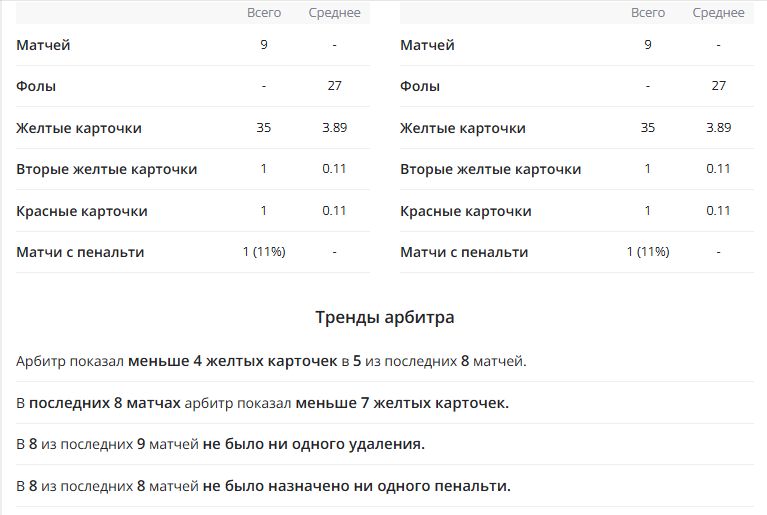Click 'Вторые желтые карточки' label in right table
This screenshot has width=767, height=515.
point(490,169)
